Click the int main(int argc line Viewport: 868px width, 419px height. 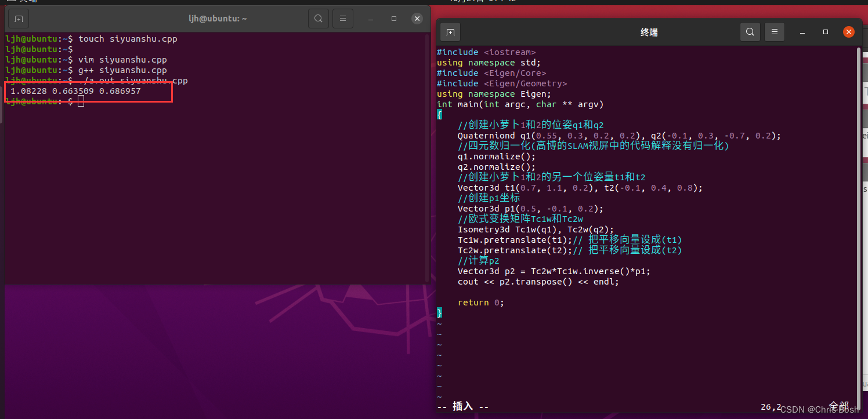click(520, 104)
